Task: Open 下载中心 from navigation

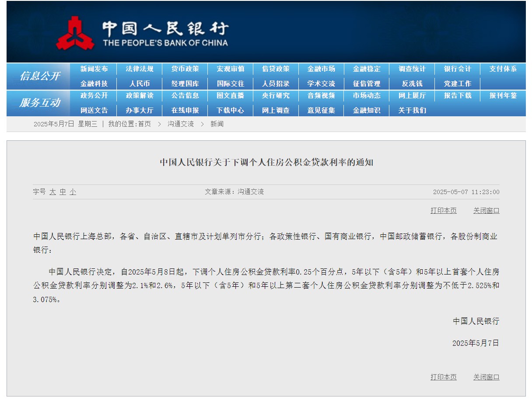Action: click(230, 110)
